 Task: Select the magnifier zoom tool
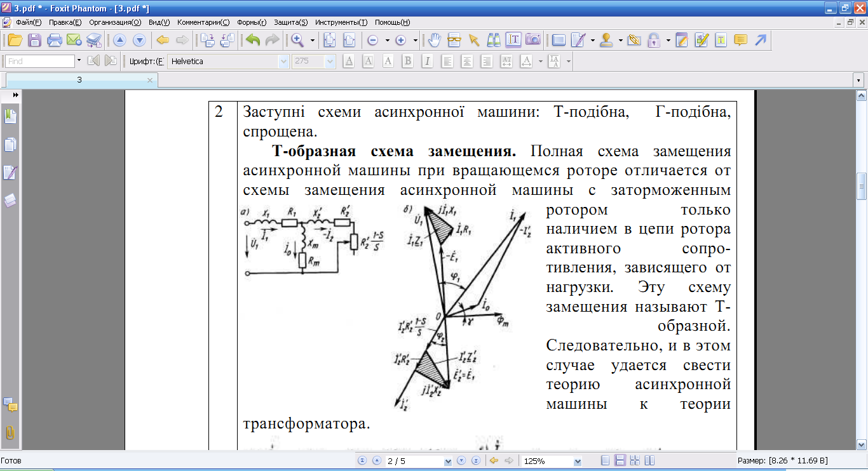[x=297, y=40]
